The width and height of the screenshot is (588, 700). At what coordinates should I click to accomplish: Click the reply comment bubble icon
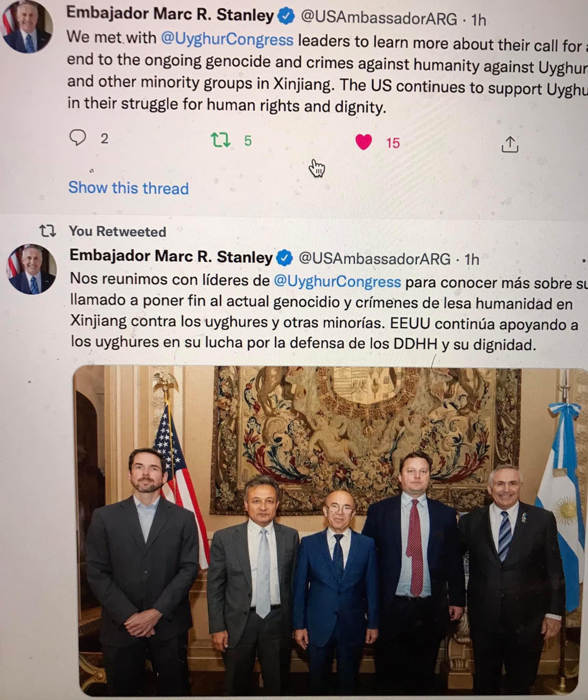pyautogui.click(x=78, y=138)
